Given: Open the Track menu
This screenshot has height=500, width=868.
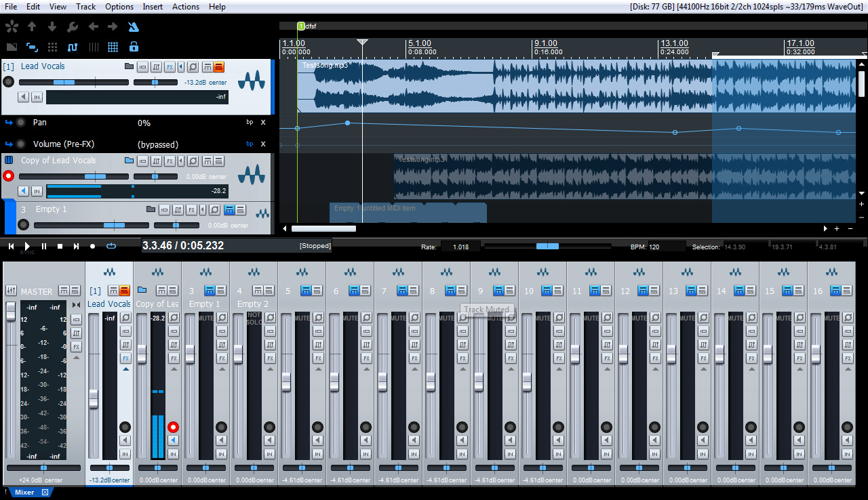Looking at the screenshot, I should (85, 7).
